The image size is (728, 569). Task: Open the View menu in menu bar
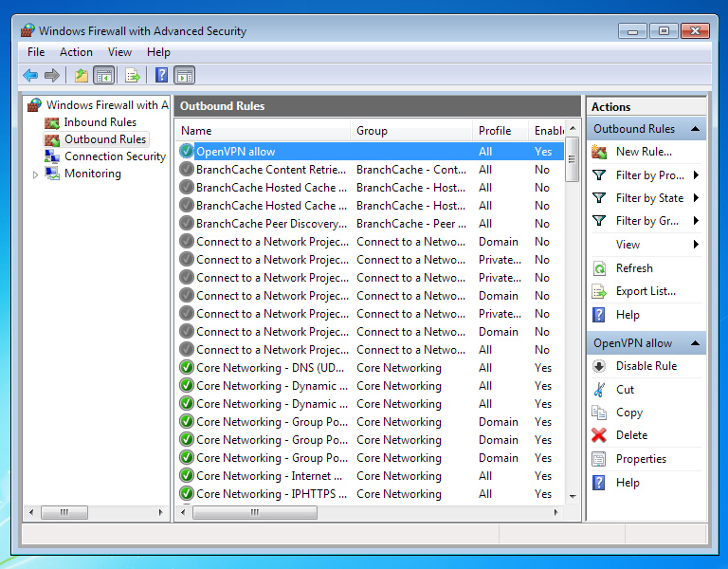coord(119,52)
